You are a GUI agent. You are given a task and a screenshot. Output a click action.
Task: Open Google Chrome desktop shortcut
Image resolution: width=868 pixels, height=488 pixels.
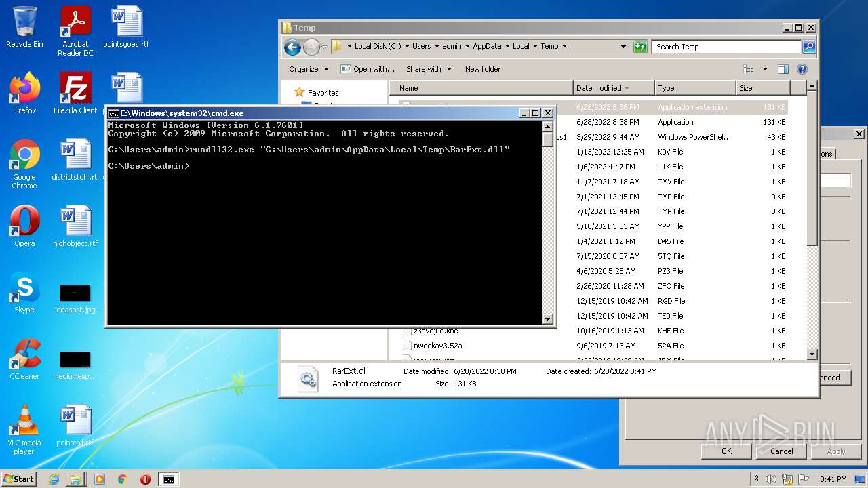coord(24,164)
